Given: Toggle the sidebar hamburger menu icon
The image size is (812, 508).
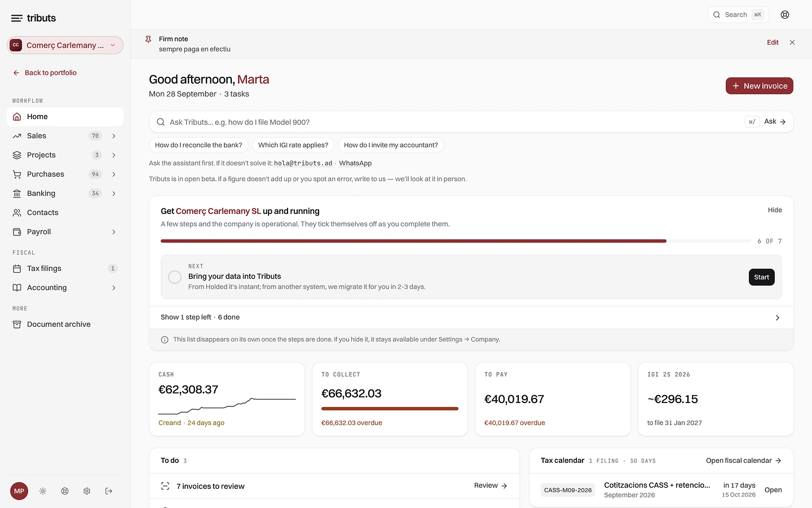Looking at the screenshot, I should pos(17,18).
